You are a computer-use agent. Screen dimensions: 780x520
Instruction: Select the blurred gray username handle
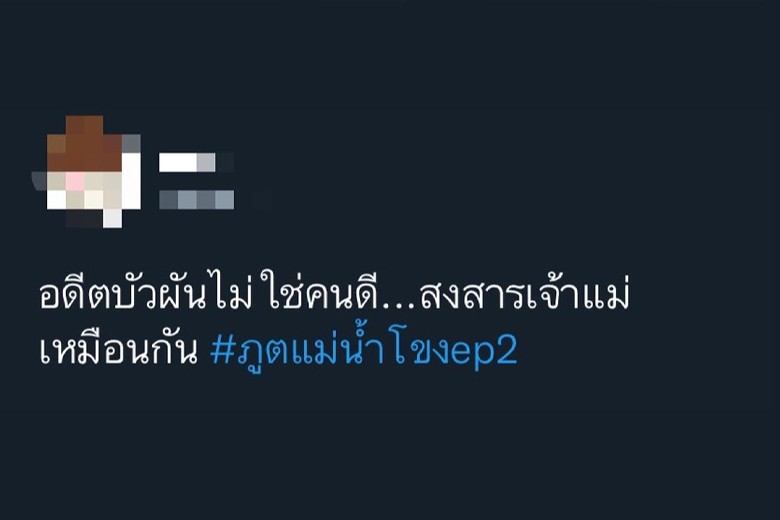[x=196, y=200]
